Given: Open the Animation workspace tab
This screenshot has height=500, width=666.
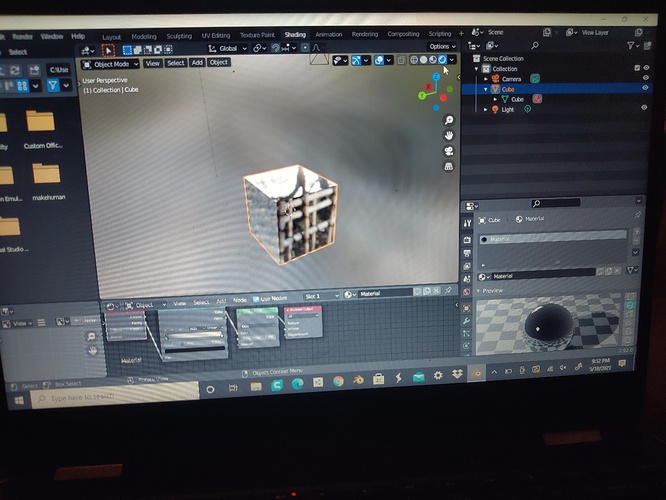Looking at the screenshot, I should [x=328, y=34].
